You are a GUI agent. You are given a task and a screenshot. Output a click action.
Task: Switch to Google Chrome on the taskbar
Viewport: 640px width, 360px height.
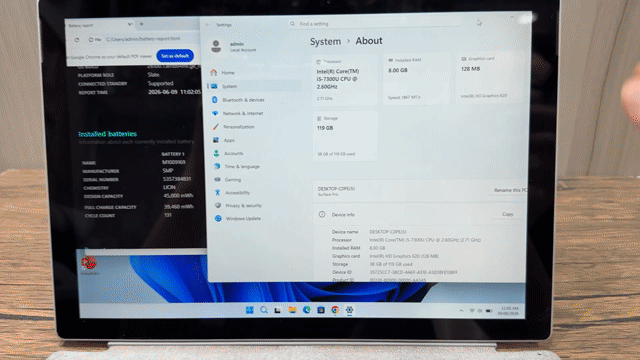(335, 310)
